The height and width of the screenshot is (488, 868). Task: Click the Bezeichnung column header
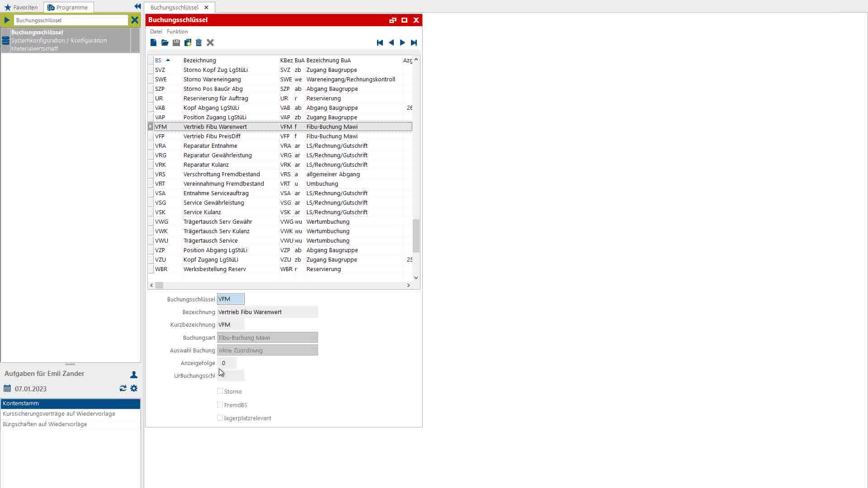[x=231, y=60]
